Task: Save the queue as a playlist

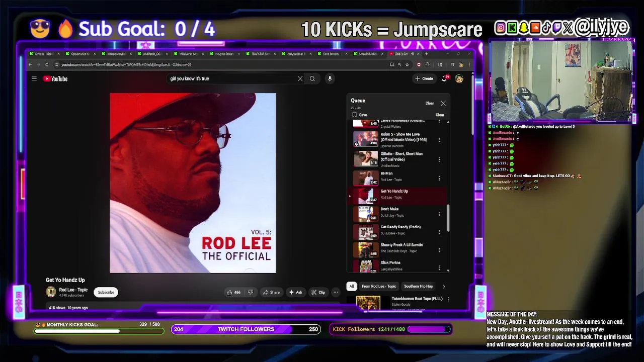Action: pyautogui.click(x=360, y=115)
